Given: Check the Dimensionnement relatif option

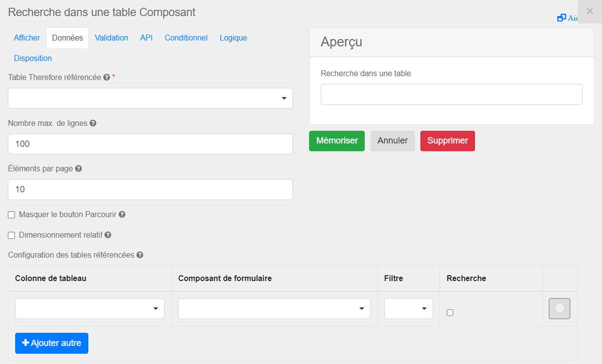Looking at the screenshot, I should [11, 235].
